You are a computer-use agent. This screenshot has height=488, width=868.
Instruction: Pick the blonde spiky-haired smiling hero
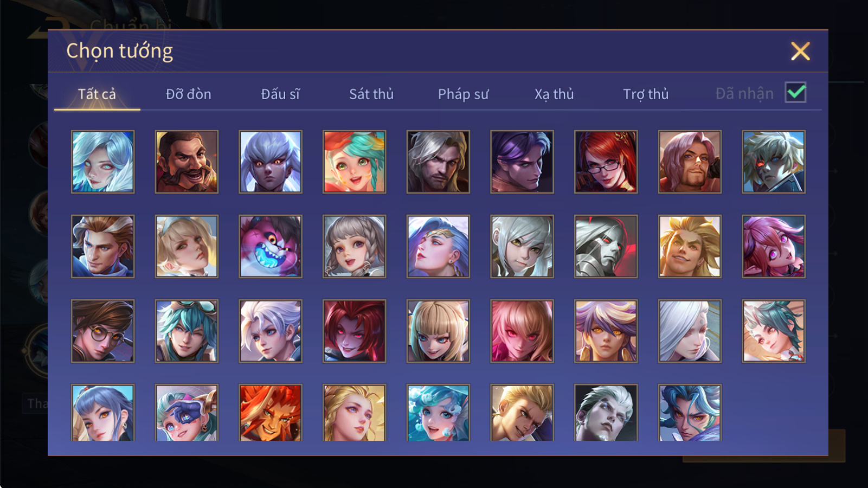(x=690, y=246)
